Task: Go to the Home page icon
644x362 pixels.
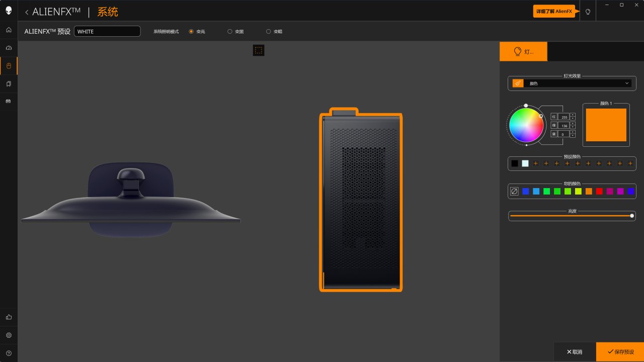Action: click(x=9, y=30)
